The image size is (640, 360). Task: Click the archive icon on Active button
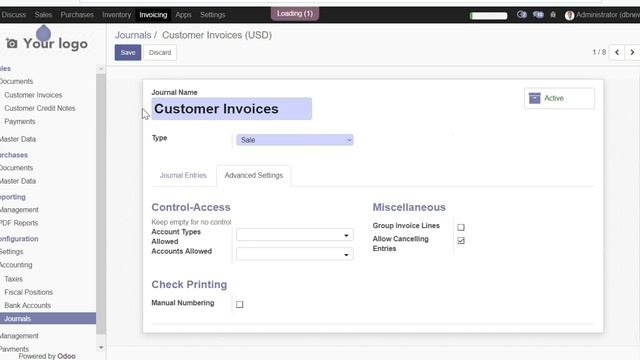tap(534, 98)
